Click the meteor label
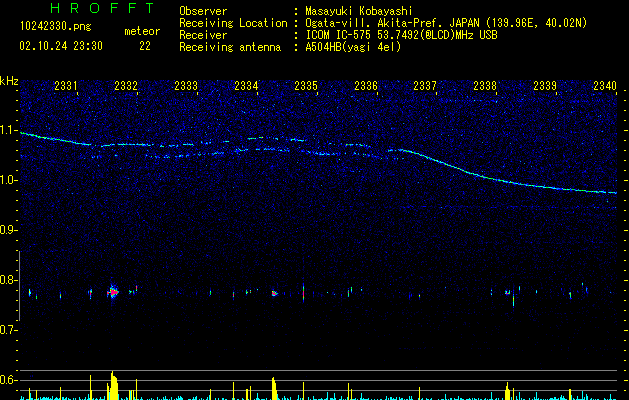The width and height of the screenshot is (629, 400). 142,31
